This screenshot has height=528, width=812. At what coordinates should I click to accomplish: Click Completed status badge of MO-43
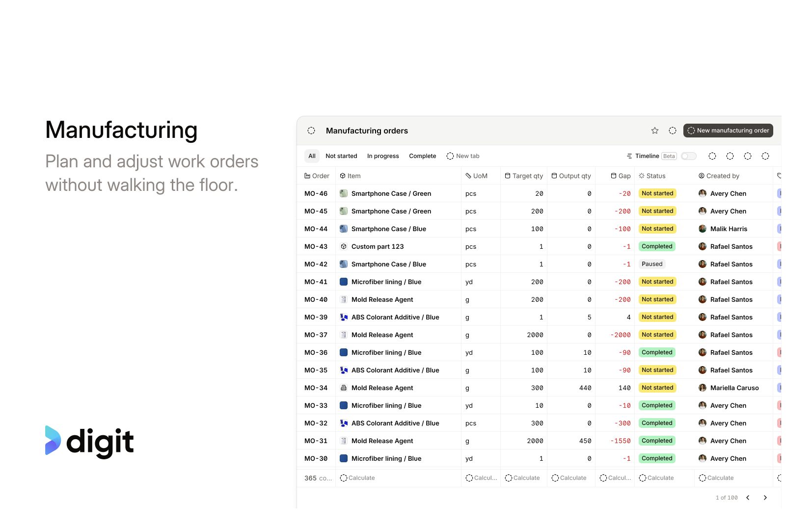click(657, 246)
